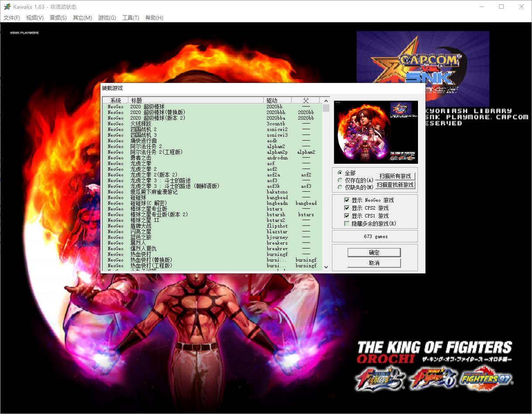This screenshot has height=414, width=532.
Task: Click the game preview thumbnail image
Action: coord(375,132)
